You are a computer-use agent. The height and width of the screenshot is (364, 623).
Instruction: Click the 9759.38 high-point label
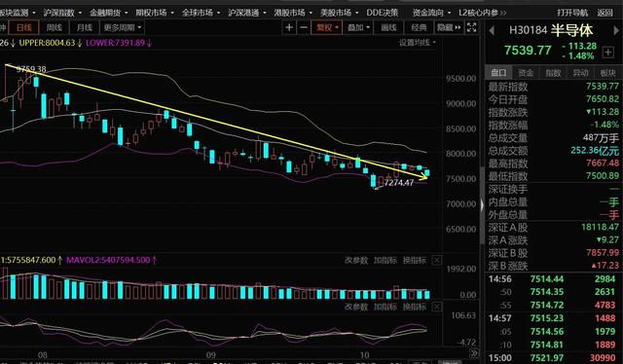[31, 69]
